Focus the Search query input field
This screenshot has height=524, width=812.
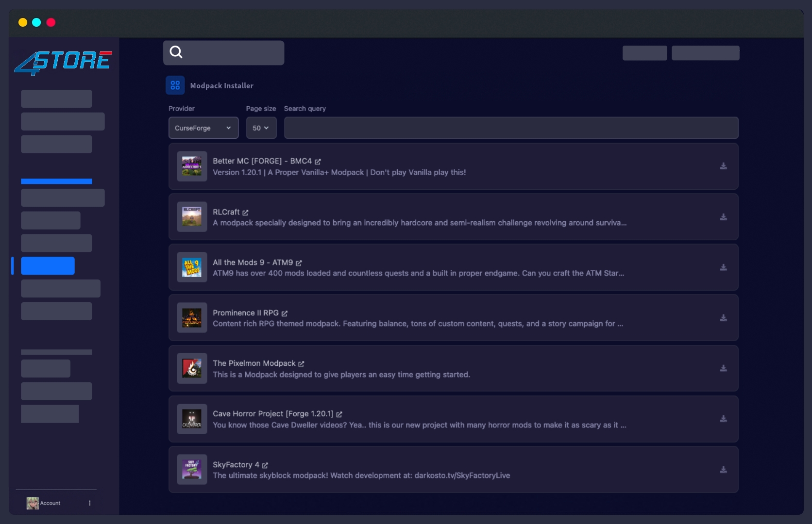coord(511,128)
